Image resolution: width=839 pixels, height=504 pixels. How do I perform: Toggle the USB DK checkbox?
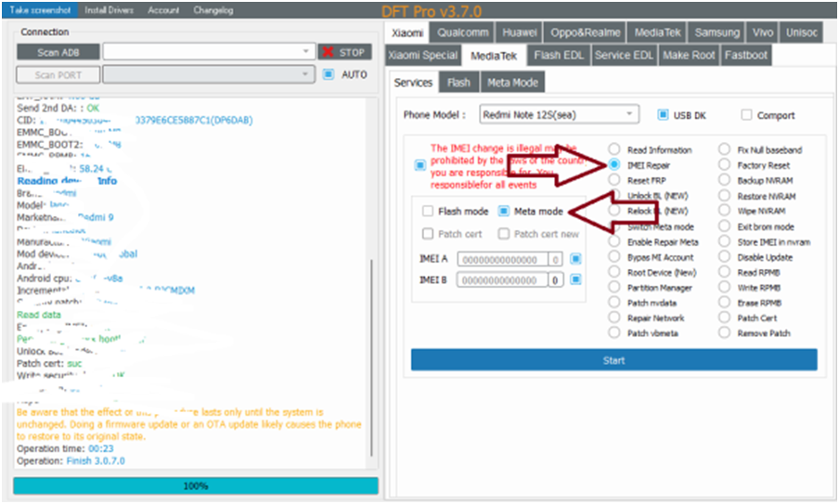coord(663,114)
